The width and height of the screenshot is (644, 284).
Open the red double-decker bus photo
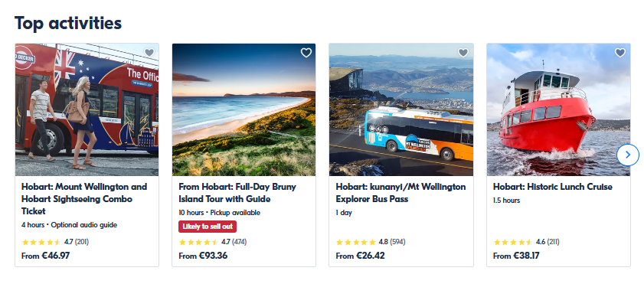click(x=87, y=109)
